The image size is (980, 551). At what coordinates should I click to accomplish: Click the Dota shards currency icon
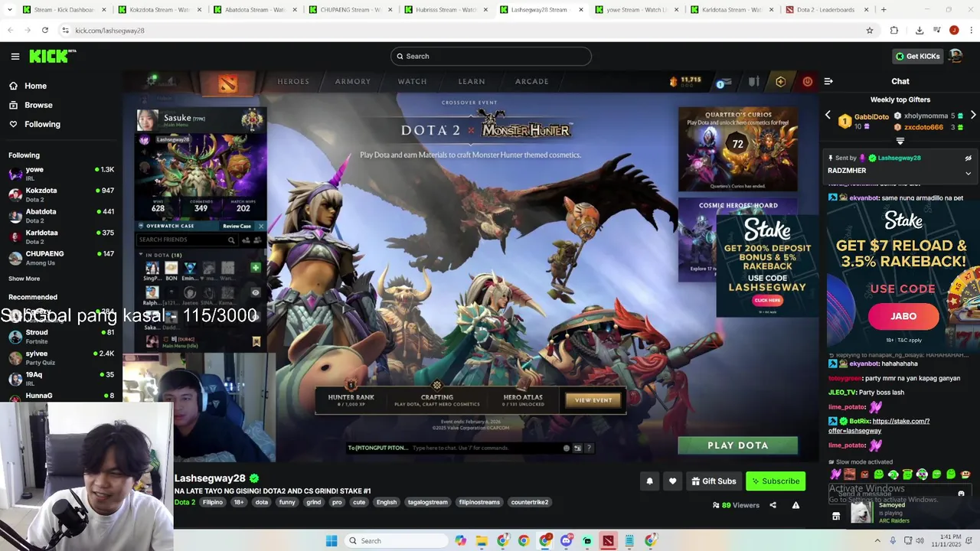[x=674, y=81]
